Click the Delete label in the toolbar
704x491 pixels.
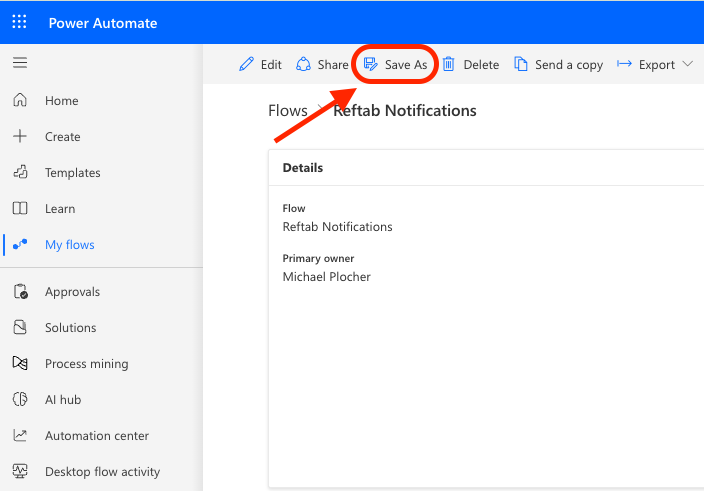tap(481, 65)
